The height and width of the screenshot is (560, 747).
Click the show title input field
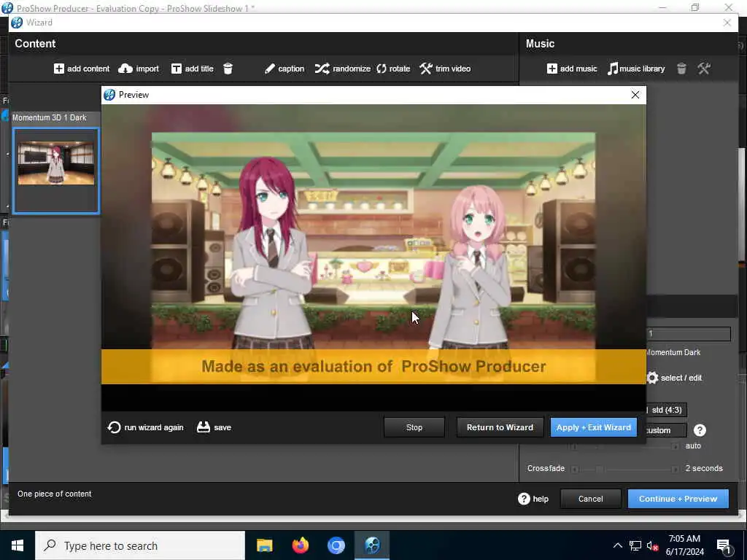[x=689, y=333]
